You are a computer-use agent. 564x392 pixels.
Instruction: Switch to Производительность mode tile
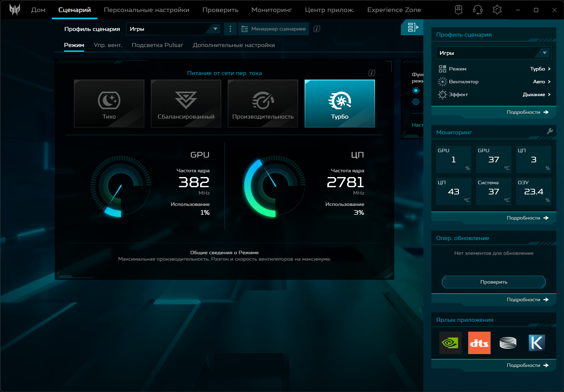pyautogui.click(x=263, y=104)
